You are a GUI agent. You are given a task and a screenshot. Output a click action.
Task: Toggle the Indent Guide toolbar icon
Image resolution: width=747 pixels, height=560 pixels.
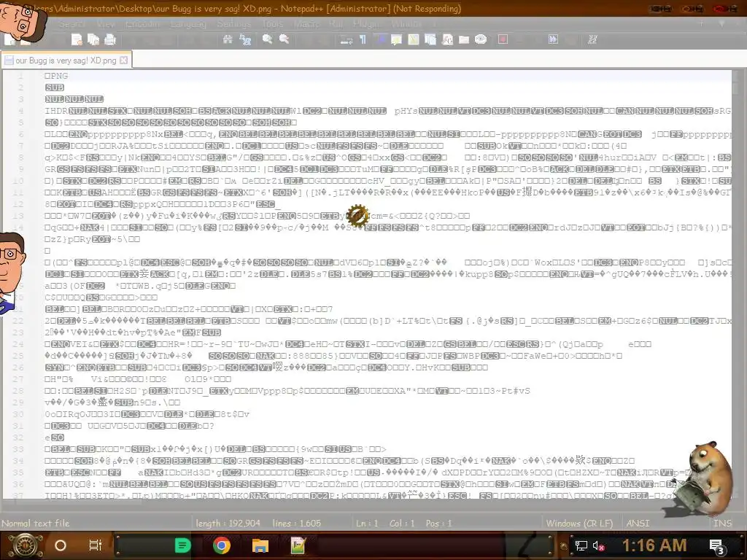(x=380, y=39)
